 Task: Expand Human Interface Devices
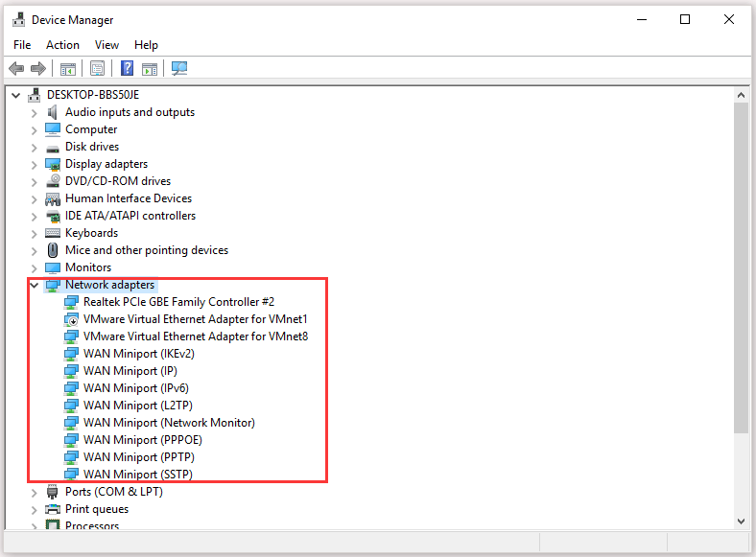click(x=34, y=200)
